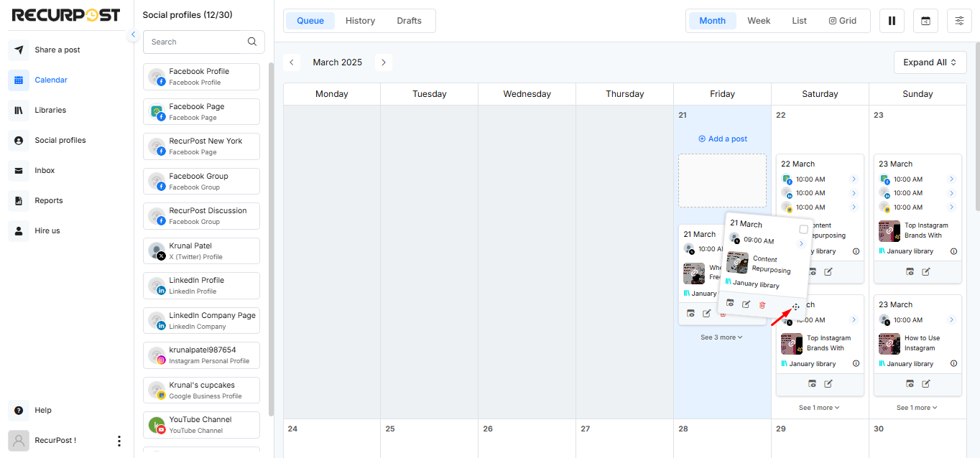
Task: Expand See 3 more under Friday 21
Action: tap(722, 337)
